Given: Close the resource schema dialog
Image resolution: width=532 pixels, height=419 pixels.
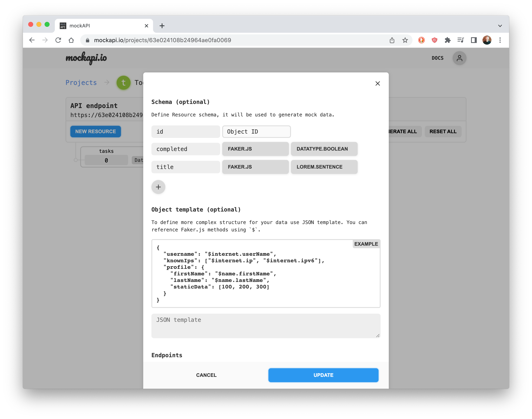Looking at the screenshot, I should coord(377,83).
